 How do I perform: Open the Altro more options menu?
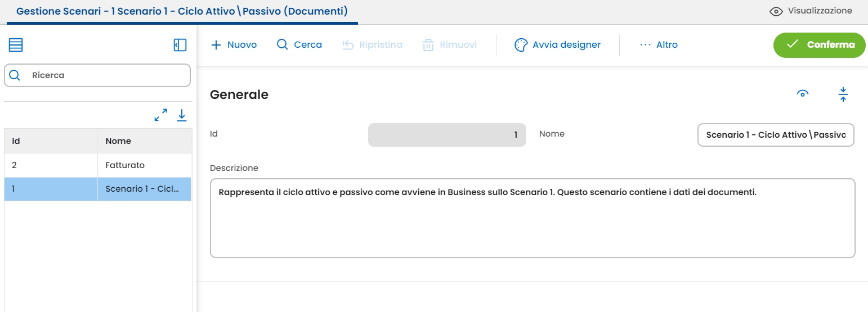pyautogui.click(x=659, y=45)
